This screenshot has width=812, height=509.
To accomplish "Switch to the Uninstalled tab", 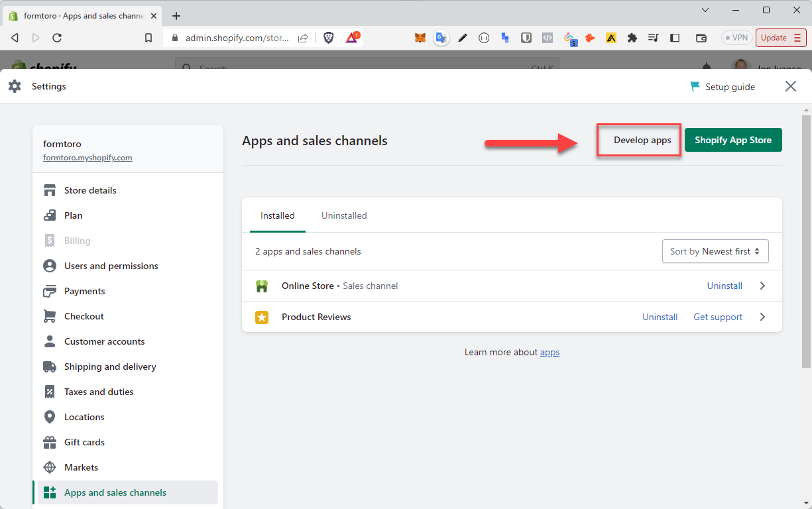I will click(344, 215).
